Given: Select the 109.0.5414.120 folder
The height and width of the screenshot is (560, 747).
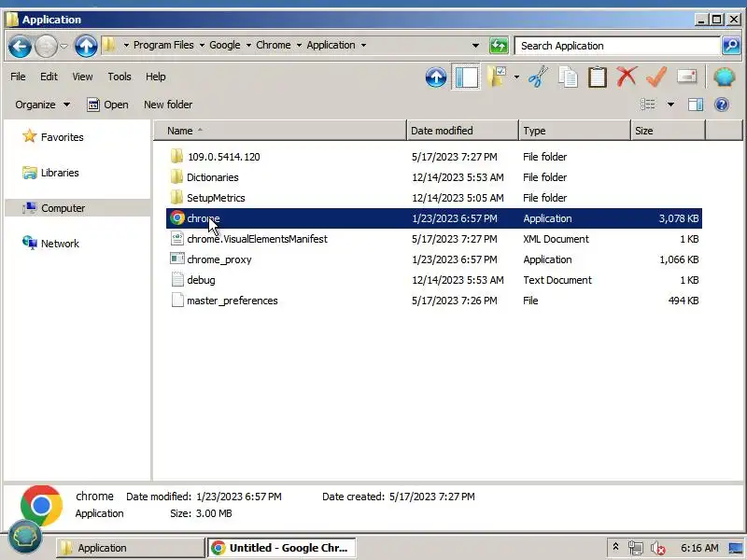Looking at the screenshot, I should (433, 157).
